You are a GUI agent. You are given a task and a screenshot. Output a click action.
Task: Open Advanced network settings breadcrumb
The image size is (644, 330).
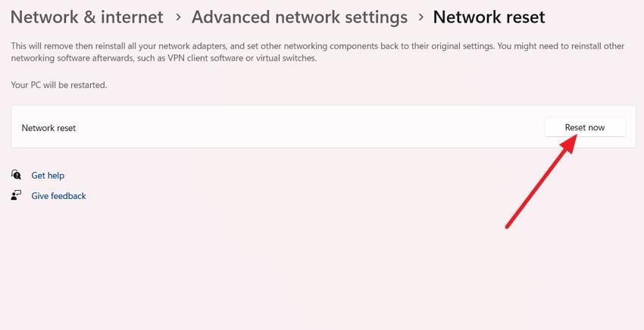pyautogui.click(x=299, y=17)
